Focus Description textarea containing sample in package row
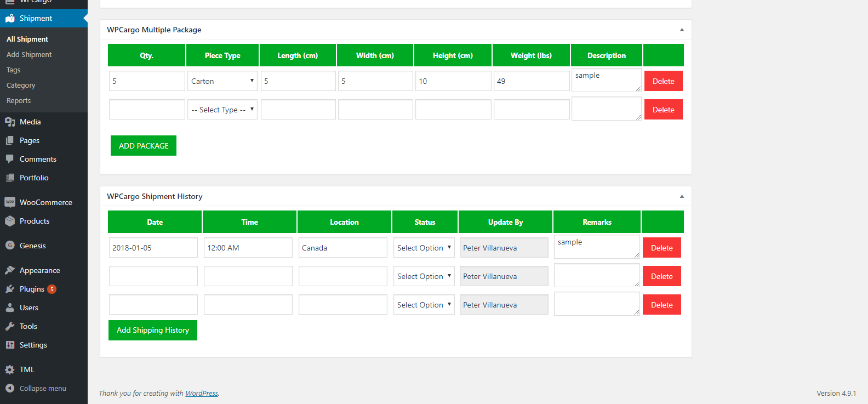The image size is (868, 404). tap(607, 80)
